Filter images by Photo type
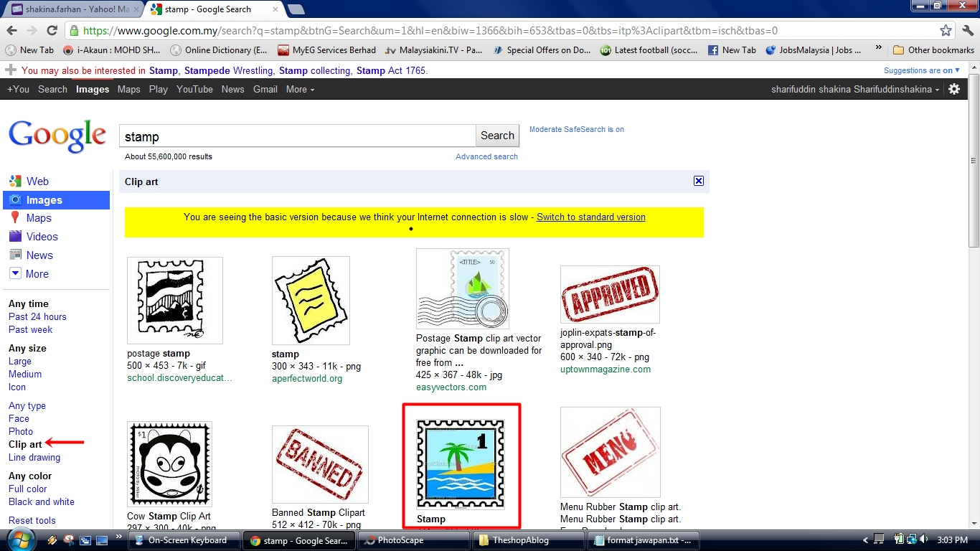 pos(21,431)
